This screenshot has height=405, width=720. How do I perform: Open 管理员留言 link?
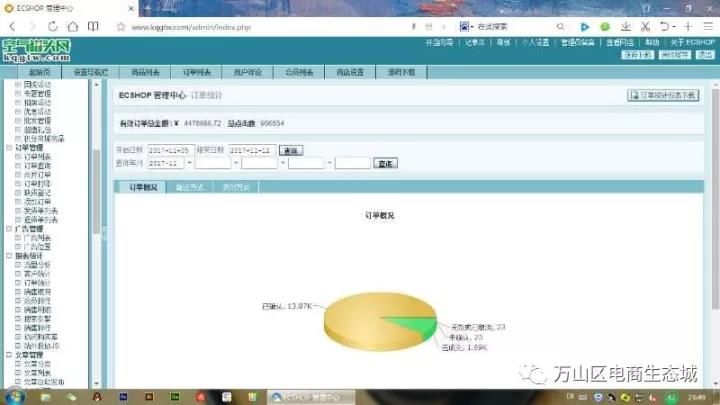pos(577,42)
